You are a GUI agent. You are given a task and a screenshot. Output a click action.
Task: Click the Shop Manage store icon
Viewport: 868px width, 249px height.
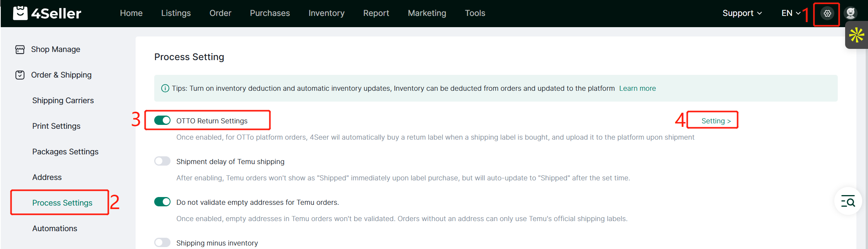click(x=20, y=50)
